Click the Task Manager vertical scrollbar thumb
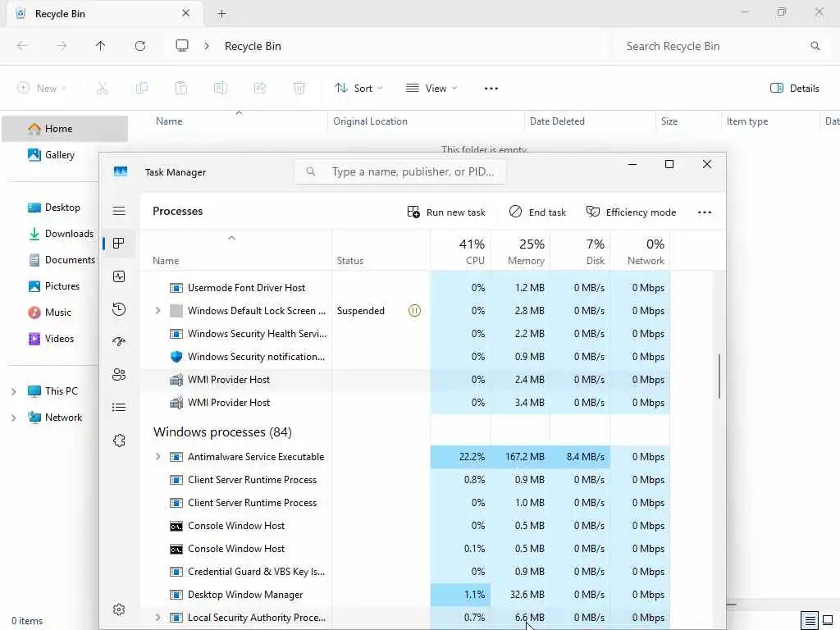This screenshot has height=630, width=840. [x=719, y=376]
